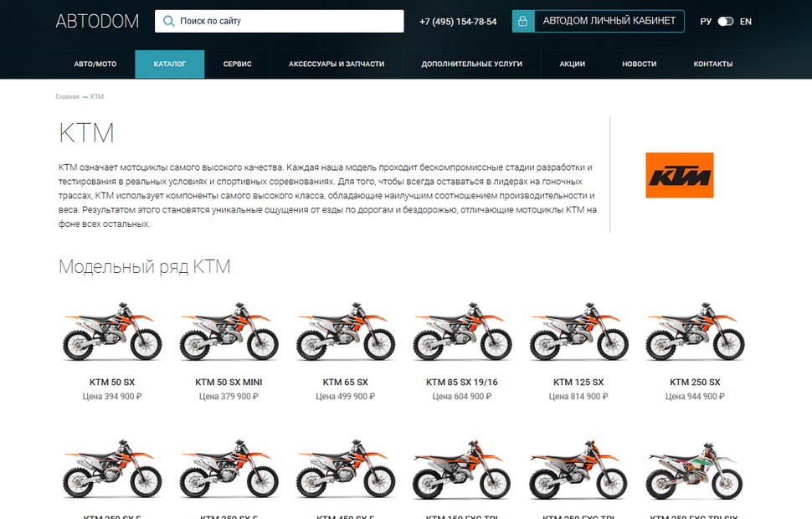This screenshot has height=519, width=812.
Task: Click the orange KTM brand logo
Action: tap(680, 175)
